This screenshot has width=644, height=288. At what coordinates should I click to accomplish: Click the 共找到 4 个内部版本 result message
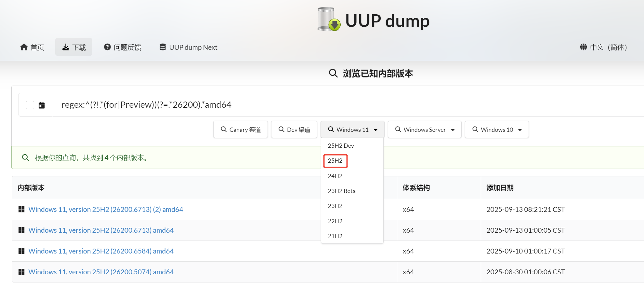(x=92, y=158)
